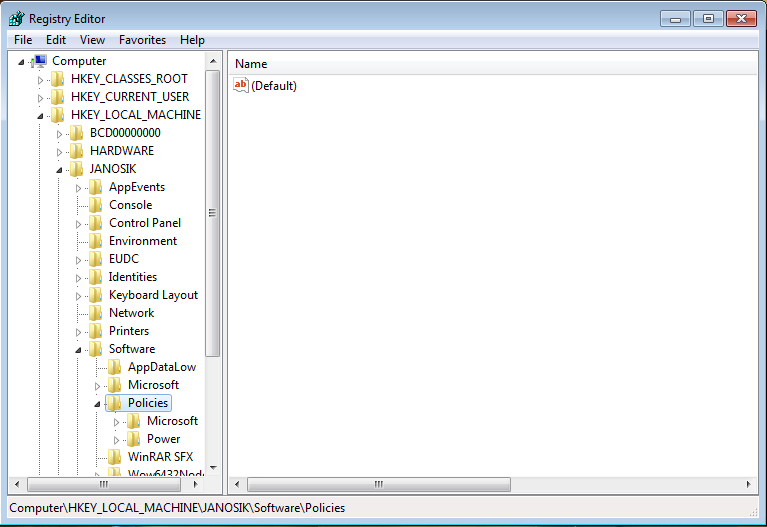This screenshot has width=767, height=527.
Task: Expand the BCD00000000 key
Action: 60,134
